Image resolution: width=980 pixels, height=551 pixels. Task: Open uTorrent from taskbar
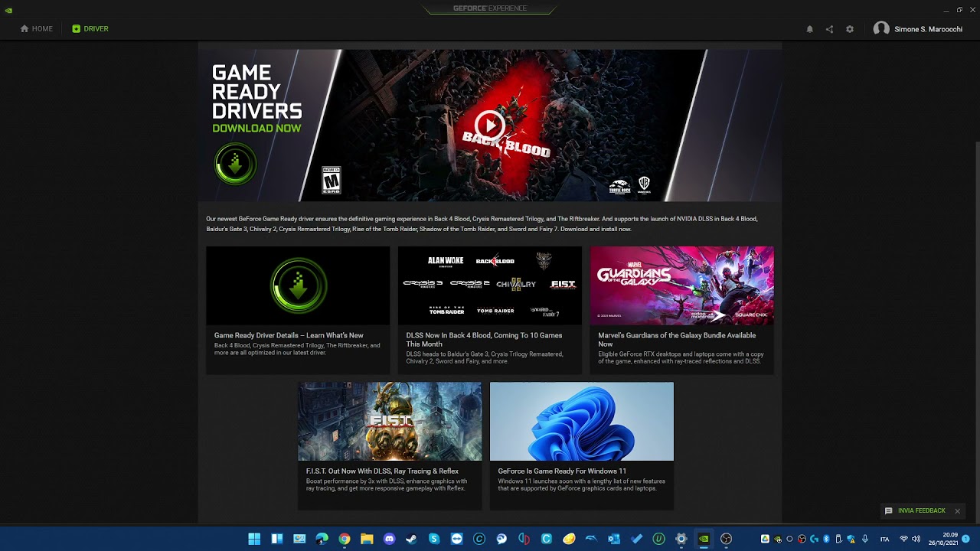point(658,539)
